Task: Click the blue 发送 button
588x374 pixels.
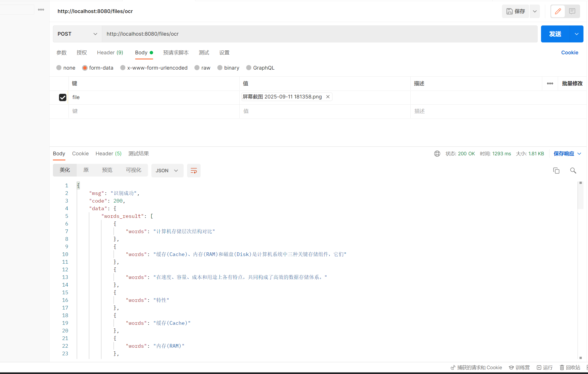Action: (555, 34)
